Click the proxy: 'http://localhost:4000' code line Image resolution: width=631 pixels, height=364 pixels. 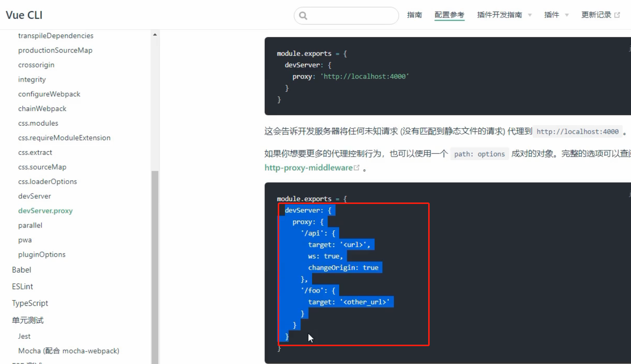(x=351, y=76)
